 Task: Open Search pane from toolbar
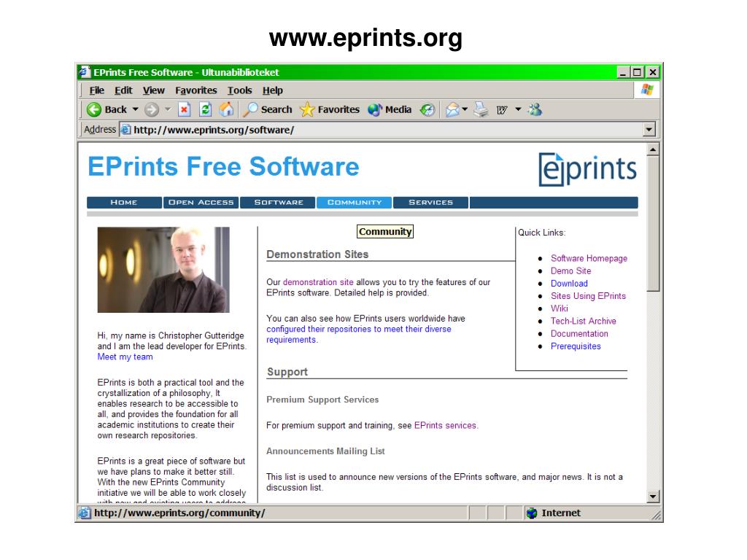coord(268,109)
